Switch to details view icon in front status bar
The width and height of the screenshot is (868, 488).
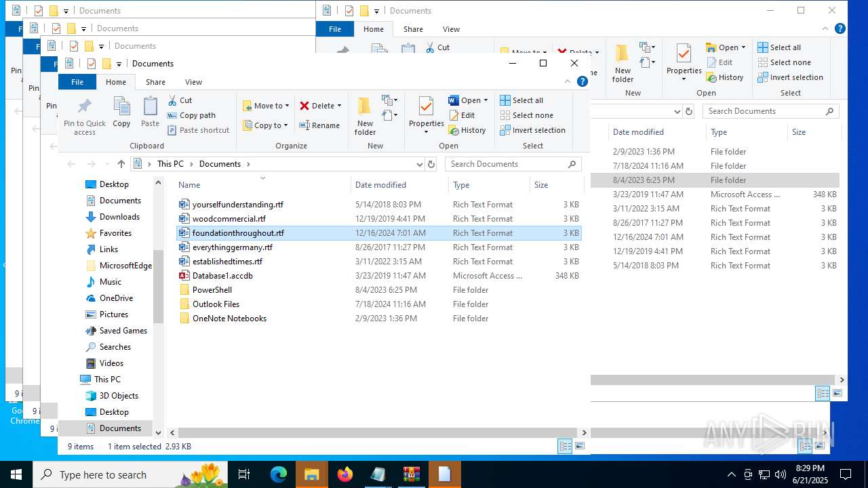click(x=565, y=446)
